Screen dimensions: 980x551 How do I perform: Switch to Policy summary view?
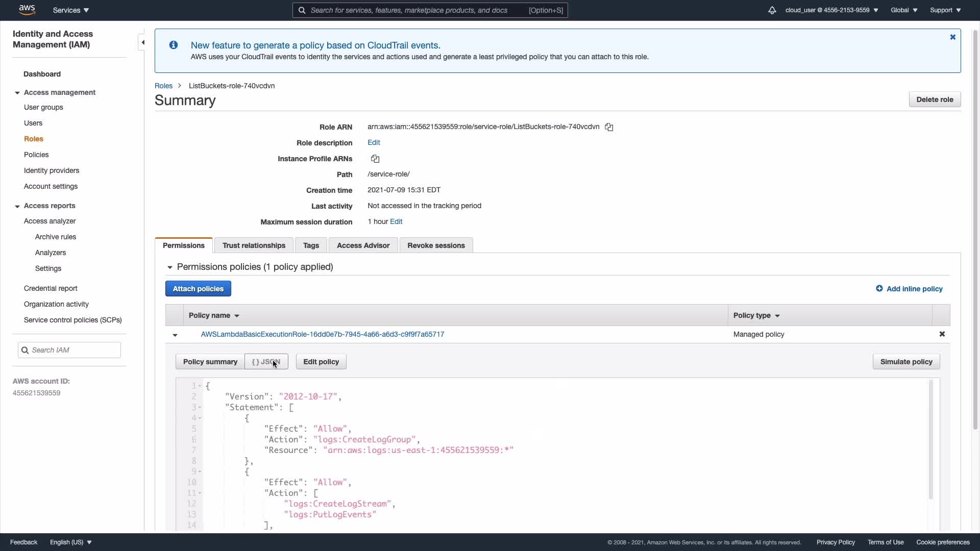click(x=210, y=362)
